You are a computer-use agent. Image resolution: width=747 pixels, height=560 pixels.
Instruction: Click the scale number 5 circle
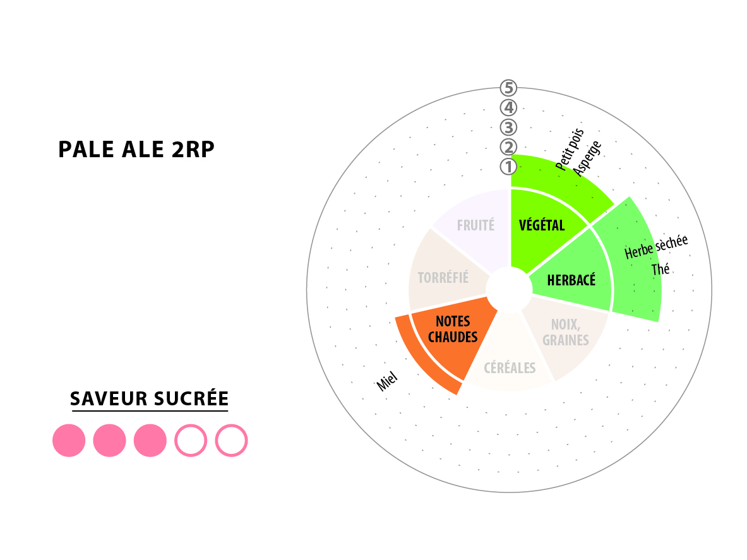(508, 88)
